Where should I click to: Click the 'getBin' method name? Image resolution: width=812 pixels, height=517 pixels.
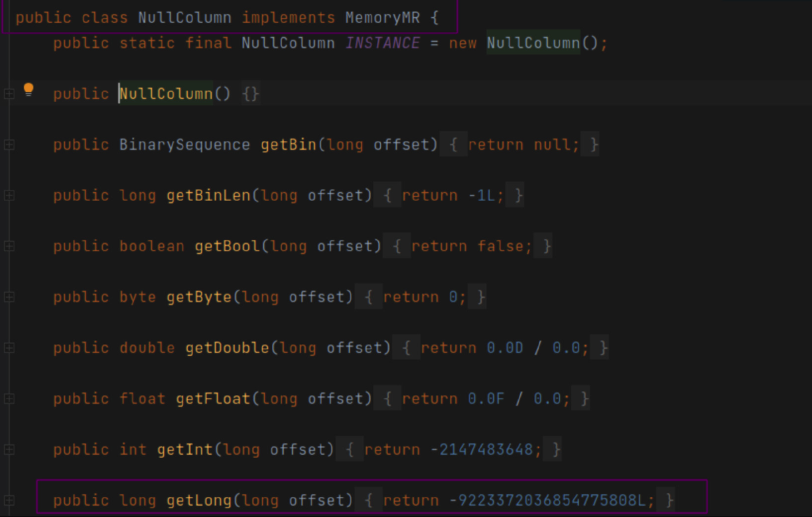click(x=289, y=144)
